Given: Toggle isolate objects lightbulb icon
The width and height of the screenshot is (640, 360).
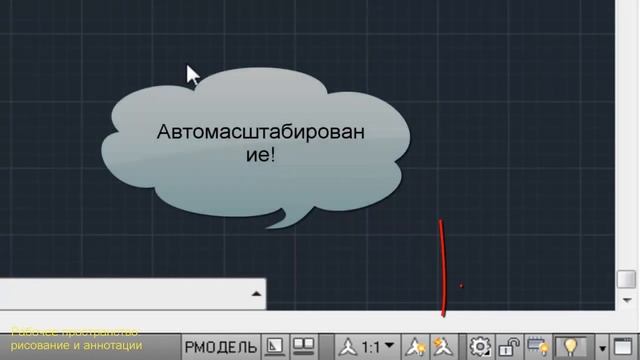Looking at the screenshot, I should (x=571, y=347).
